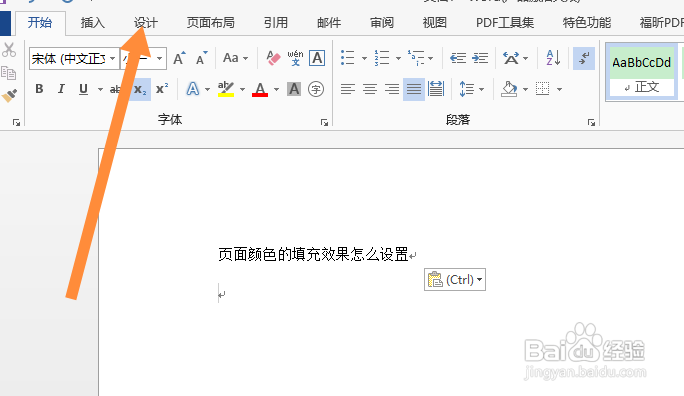Open the 引用 tab
This screenshot has height=396, width=684.
coord(276,23)
